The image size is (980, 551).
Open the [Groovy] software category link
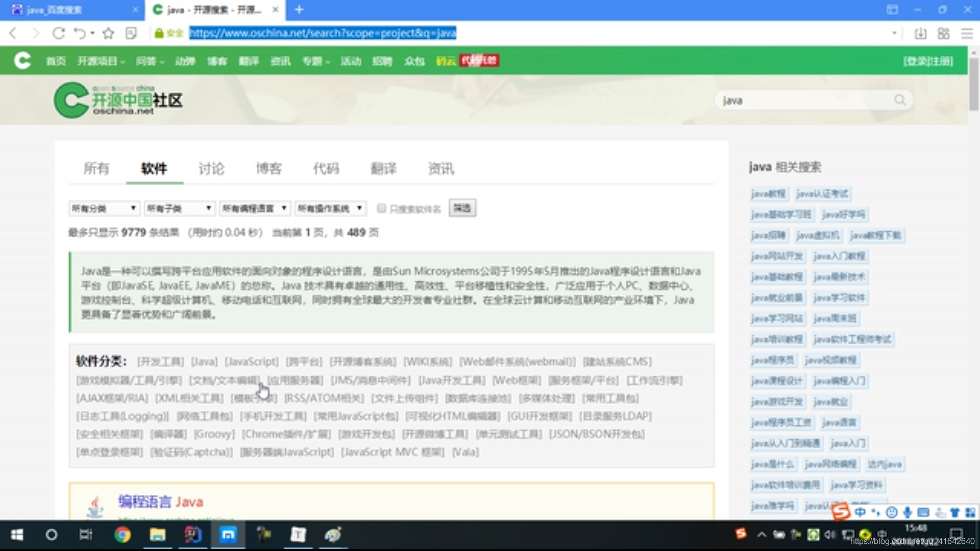click(x=214, y=434)
